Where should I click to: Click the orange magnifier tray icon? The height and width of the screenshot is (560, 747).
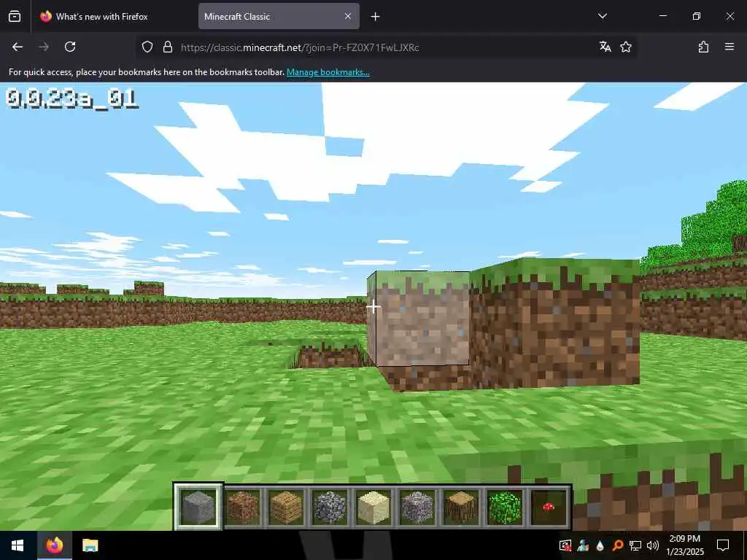coord(617,545)
